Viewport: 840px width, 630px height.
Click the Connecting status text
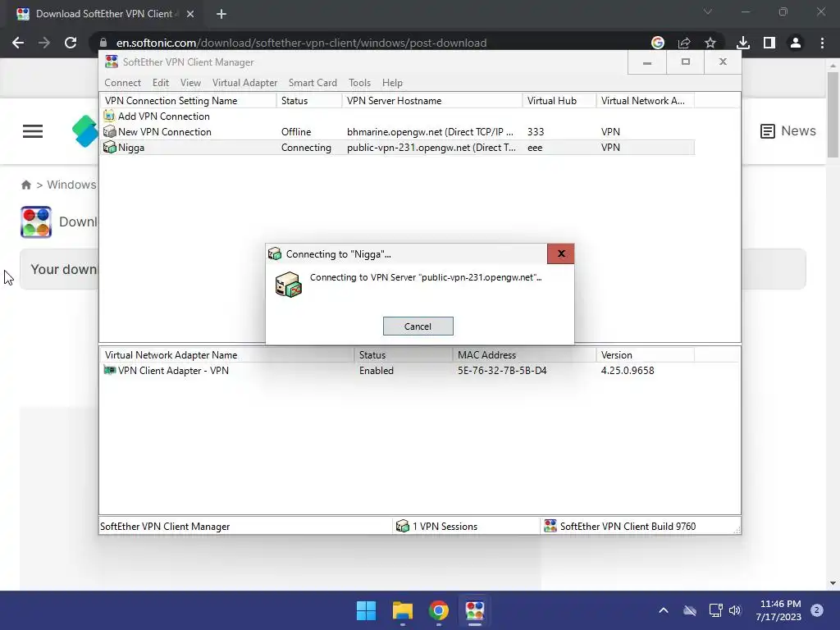coord(306,148)
